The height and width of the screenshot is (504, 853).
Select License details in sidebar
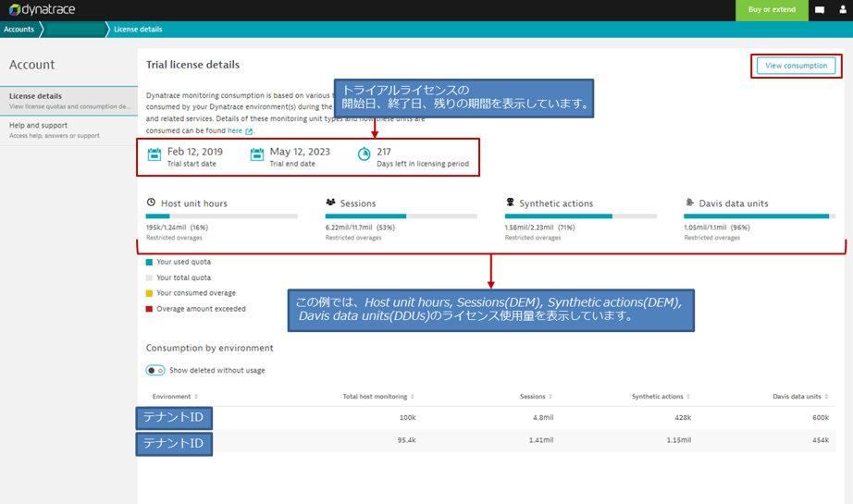coord(36,96)
